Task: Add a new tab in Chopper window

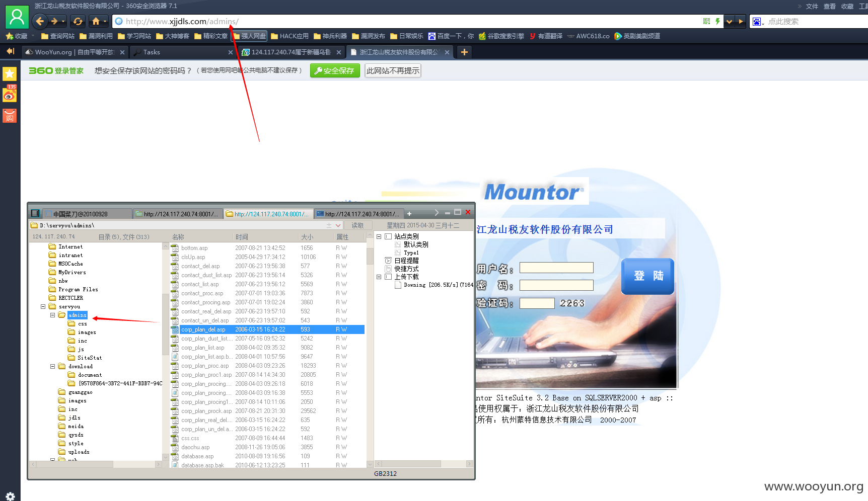Action: [x=409, y=214]
